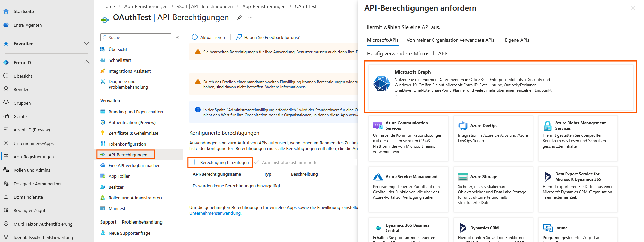Click the pin icon next to page title
644x242 pixels.
tap(239, 17)
